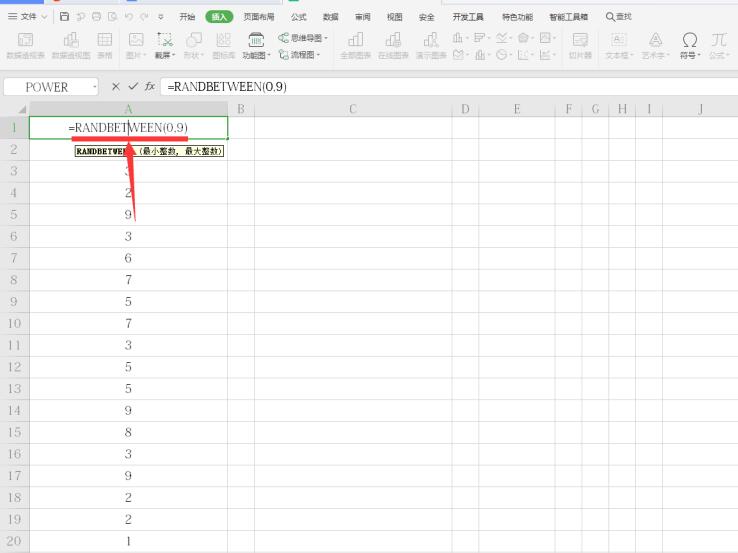Click the formula bar input field

[x=449, y=87]
